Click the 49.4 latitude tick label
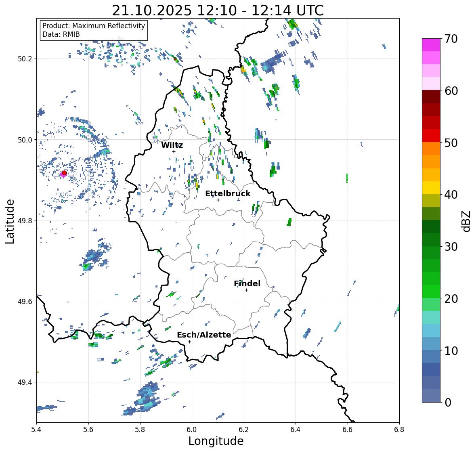Viewport: 476px width, 451px height. pos(25,382)
